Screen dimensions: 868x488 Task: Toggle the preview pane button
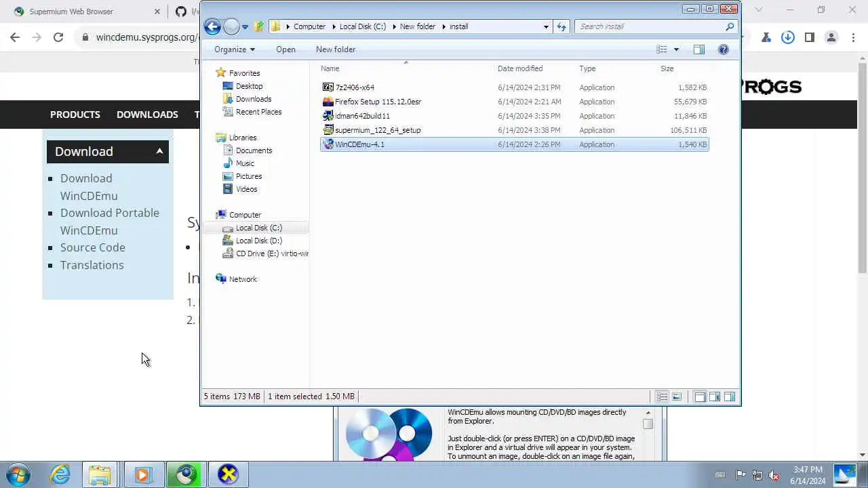[x=699, y=49]
